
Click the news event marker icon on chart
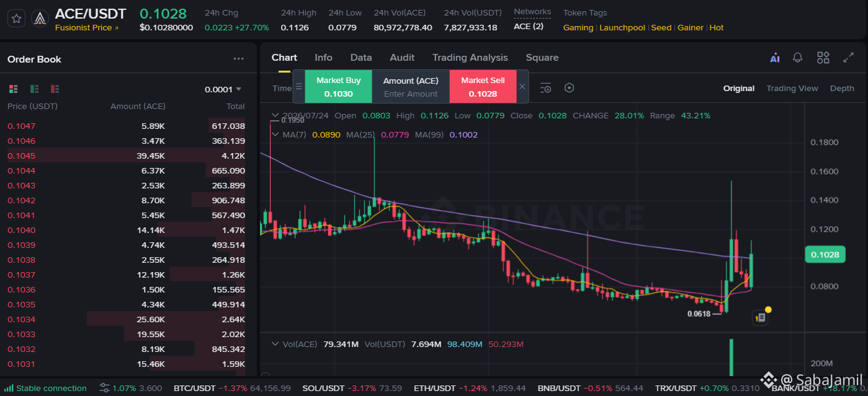coord(761,317)
